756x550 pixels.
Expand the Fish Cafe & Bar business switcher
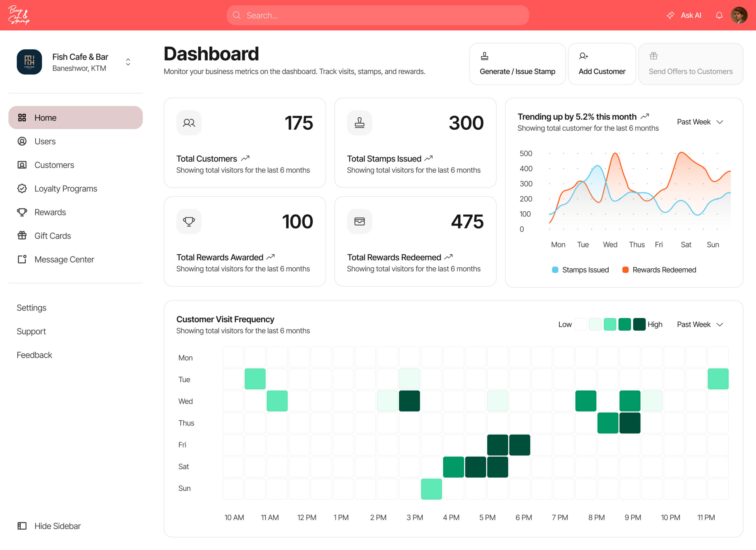[128, 62]
